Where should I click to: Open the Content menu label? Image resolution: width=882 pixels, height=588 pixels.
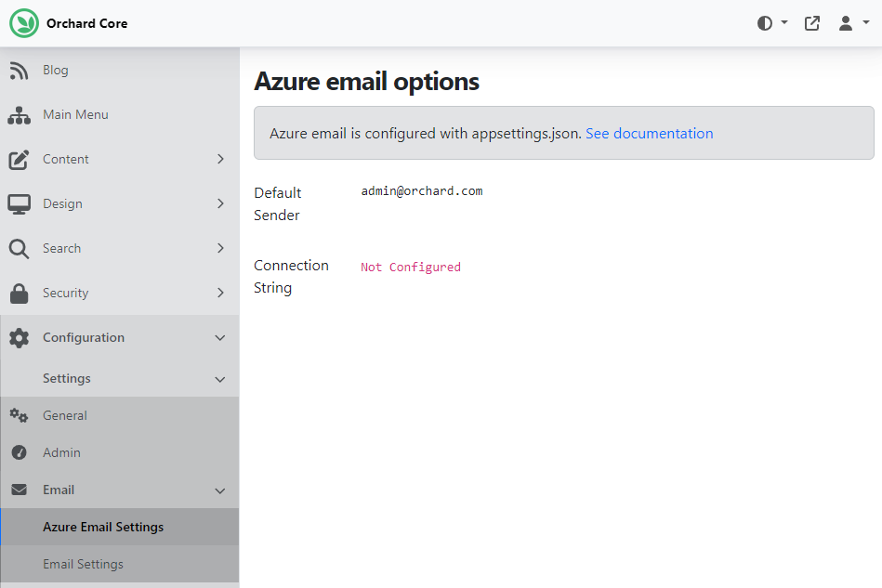point(66,159)
